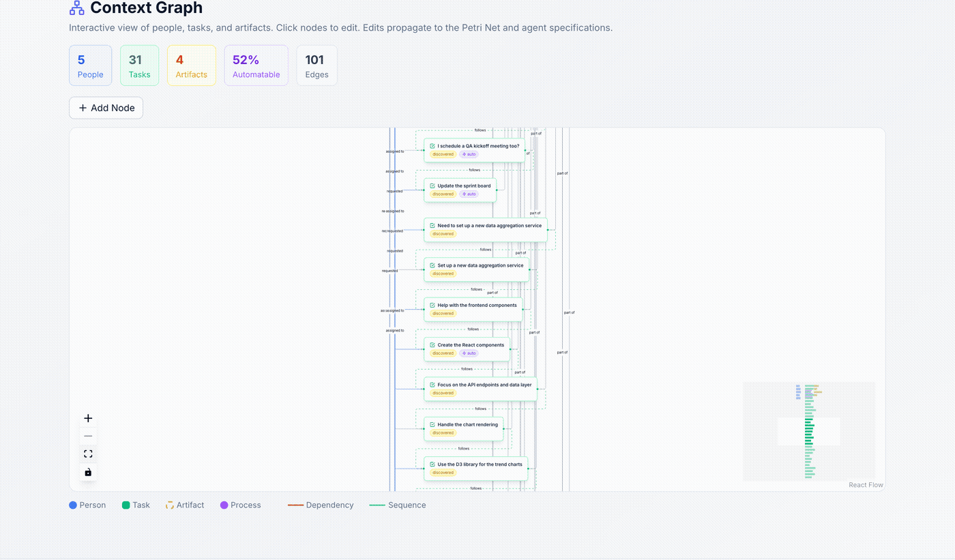Toggle the auto badge on "I schedule a QA kickoff meeting too?"

tap(469, 154)
